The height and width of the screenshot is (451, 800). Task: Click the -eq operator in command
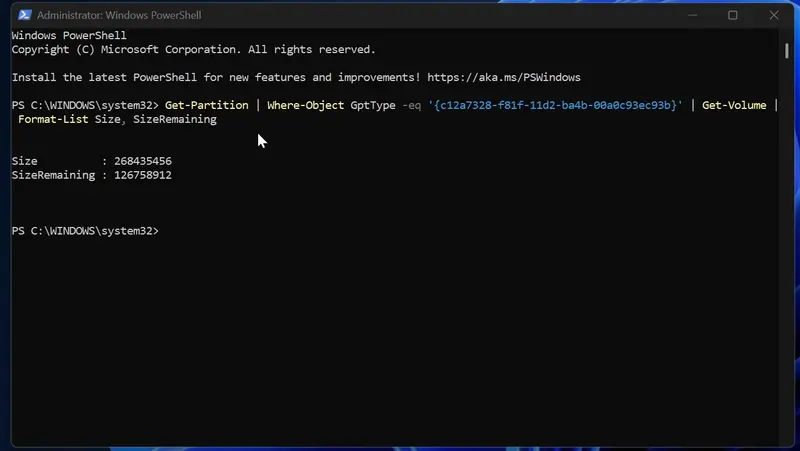[x=411, y=106]
